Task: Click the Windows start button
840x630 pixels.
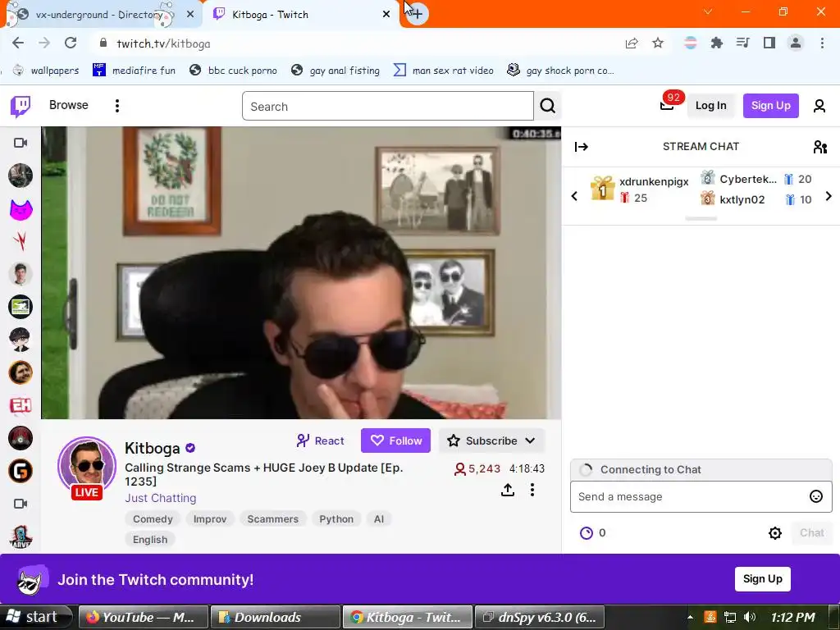Action: coord(35,617)
